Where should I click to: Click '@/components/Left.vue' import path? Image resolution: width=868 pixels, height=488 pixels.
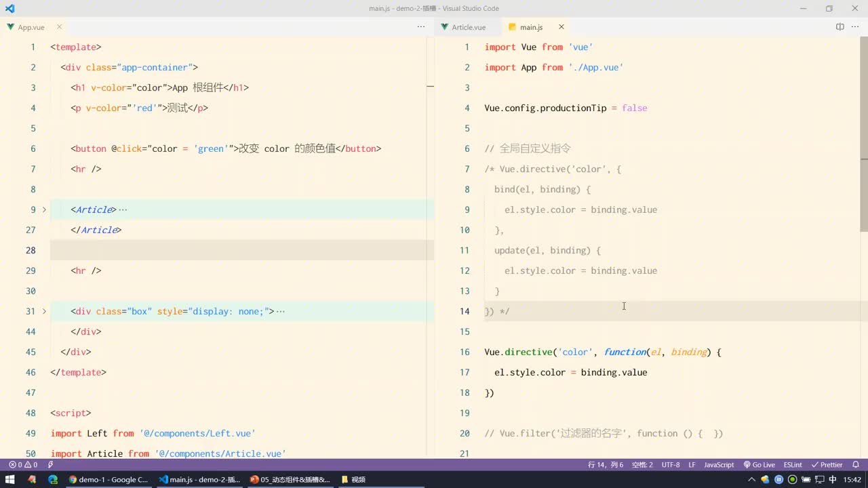(x=197, y=434)
